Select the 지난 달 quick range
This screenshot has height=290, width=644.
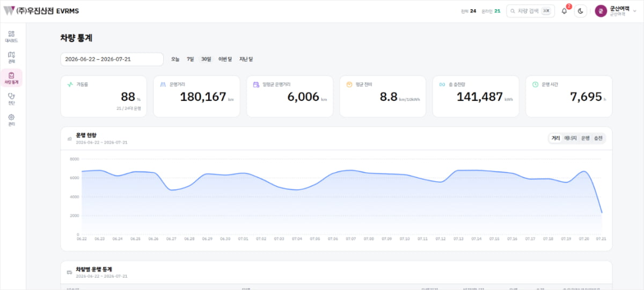coord(246,59)
